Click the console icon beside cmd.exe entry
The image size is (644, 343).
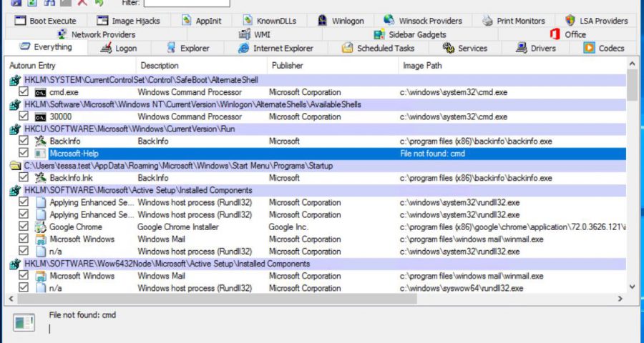(x=40, y=92)
